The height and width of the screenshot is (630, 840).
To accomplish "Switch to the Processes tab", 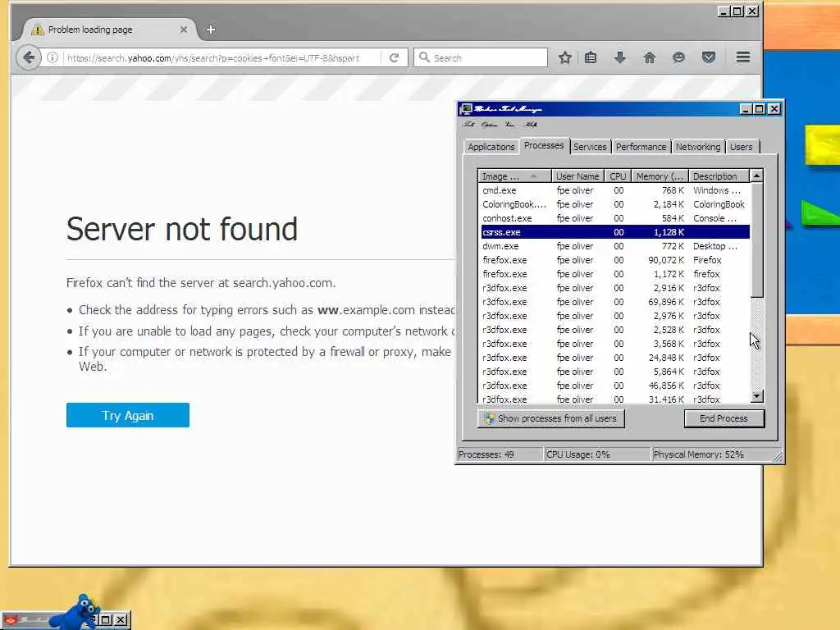I will coord(544,146).
